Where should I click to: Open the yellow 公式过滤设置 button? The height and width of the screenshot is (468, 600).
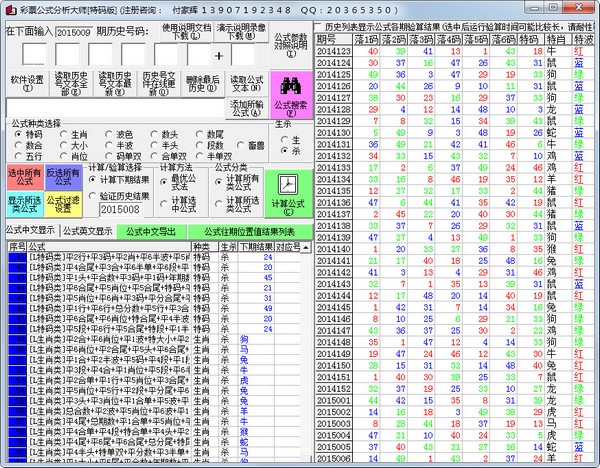tap(64, 204)
